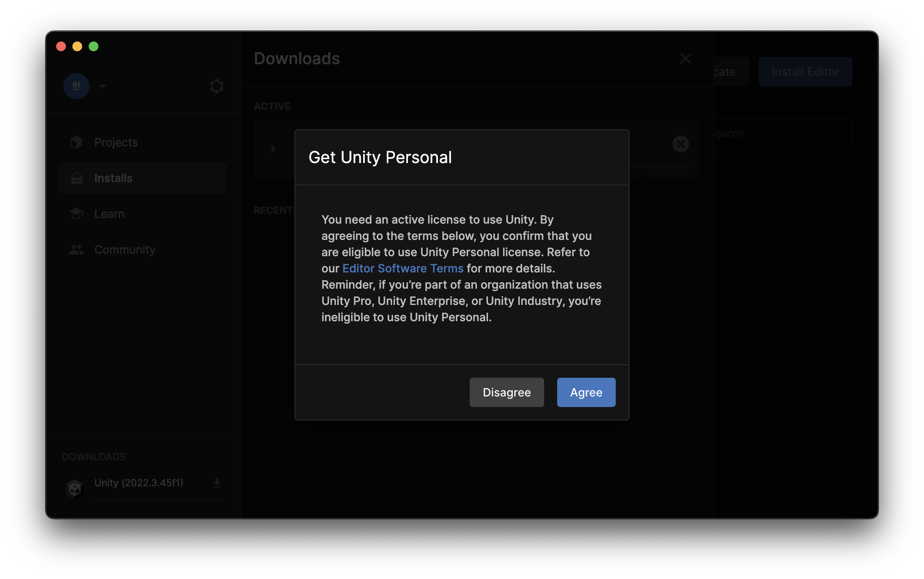This screenshot has width=924, height=579.
Task: Click the Install Editor button
Action: [x=805, y=72]
